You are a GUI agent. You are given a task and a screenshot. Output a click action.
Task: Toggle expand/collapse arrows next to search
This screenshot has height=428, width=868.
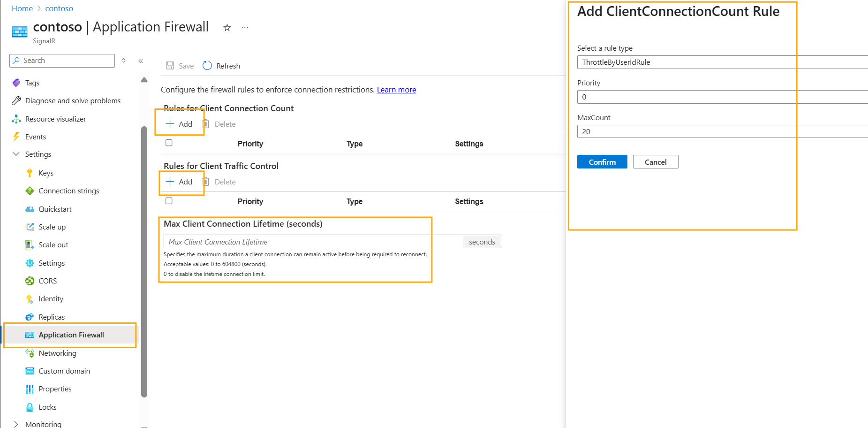124,61
